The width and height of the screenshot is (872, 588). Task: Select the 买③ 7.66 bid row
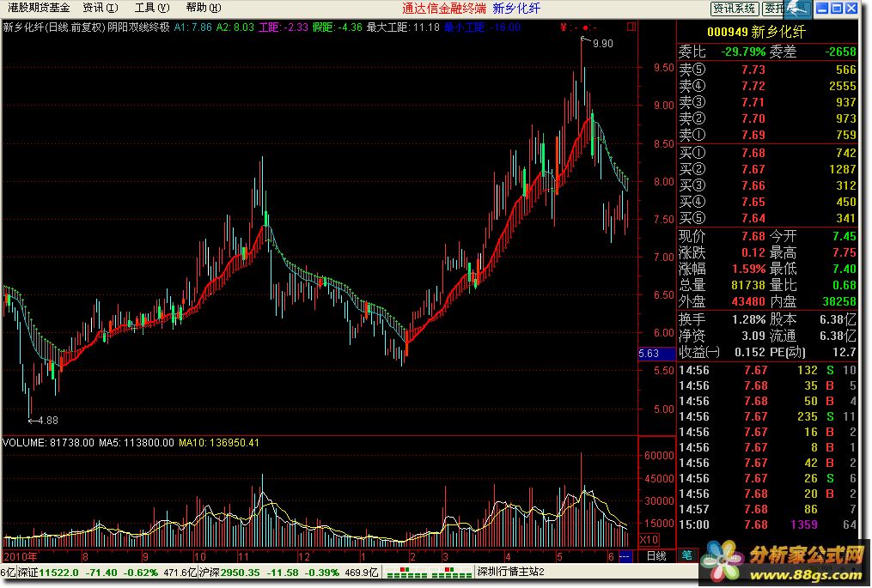click(x=767, y=185)
